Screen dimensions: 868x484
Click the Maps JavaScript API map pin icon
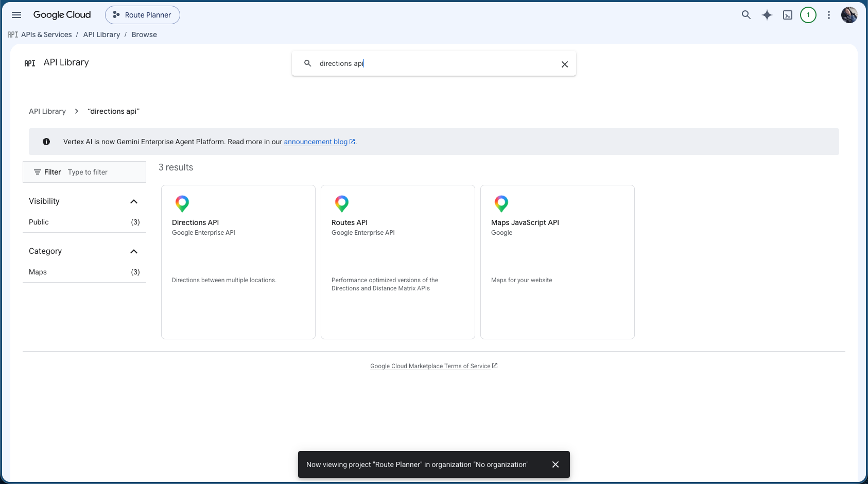pos(501,204)
